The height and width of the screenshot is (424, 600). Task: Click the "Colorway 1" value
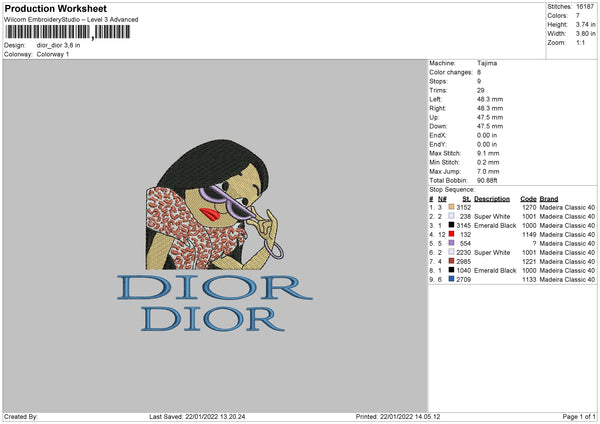[x=53, y=54]
